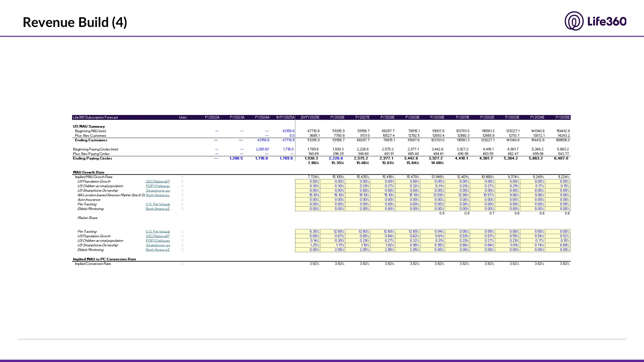Open the North America L source link
This screenshot has width=644, height=362.
[x=158, y=195]
